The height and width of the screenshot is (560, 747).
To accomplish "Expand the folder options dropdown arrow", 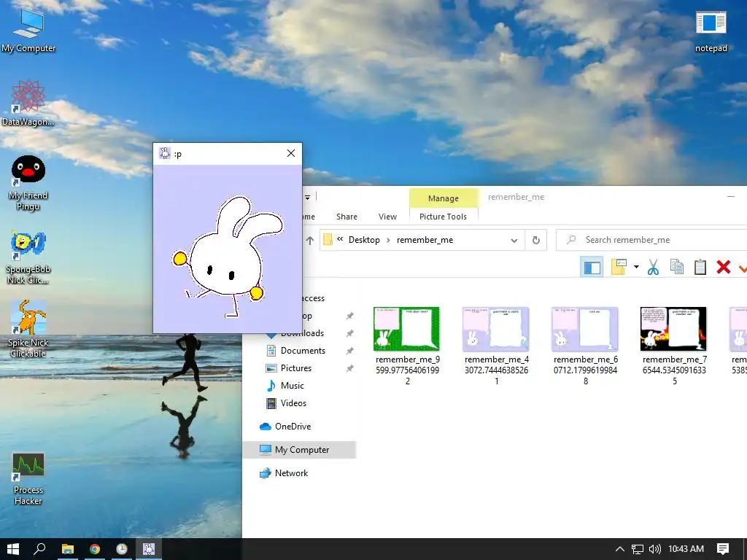I will [636, 267].
